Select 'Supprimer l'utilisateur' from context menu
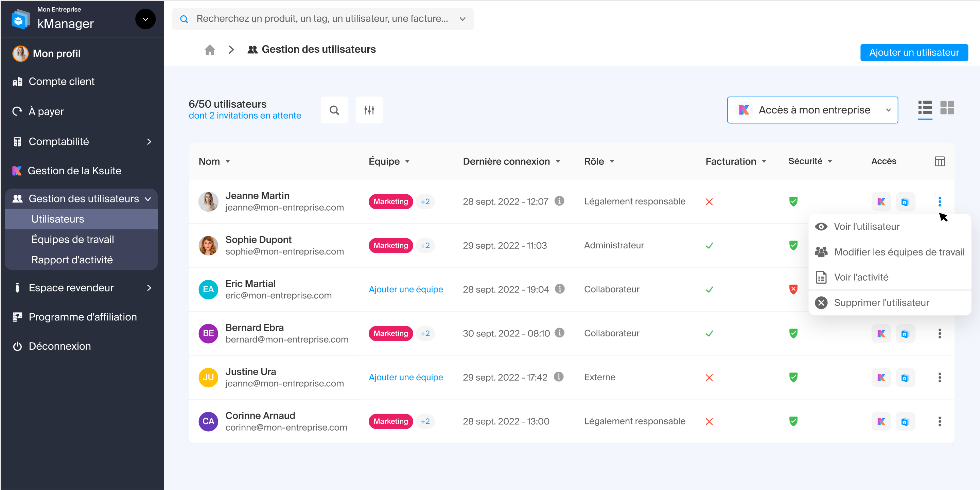980x490 pixels. pos(881,303)
